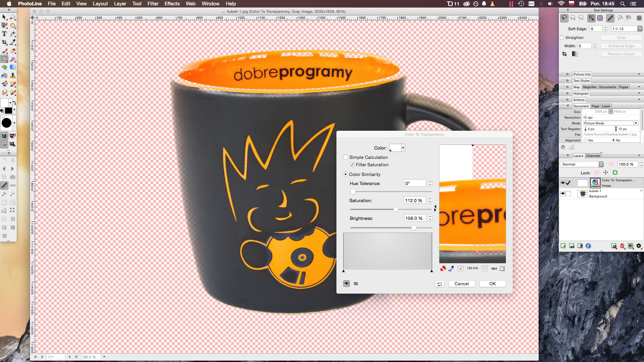This screenshot has height=362, width=644.
Task: Click eyedropper icon below dialog preview
Action: coord(451,268)
